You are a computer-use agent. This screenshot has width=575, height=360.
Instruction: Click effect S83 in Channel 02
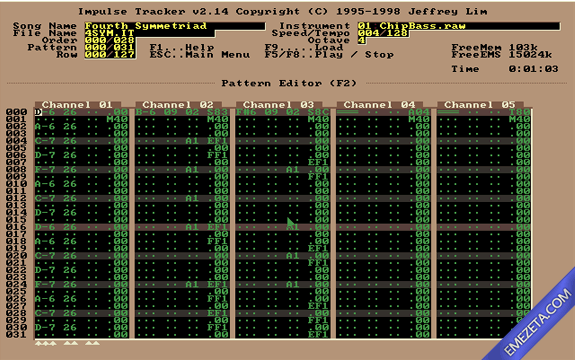click(218, 112)
